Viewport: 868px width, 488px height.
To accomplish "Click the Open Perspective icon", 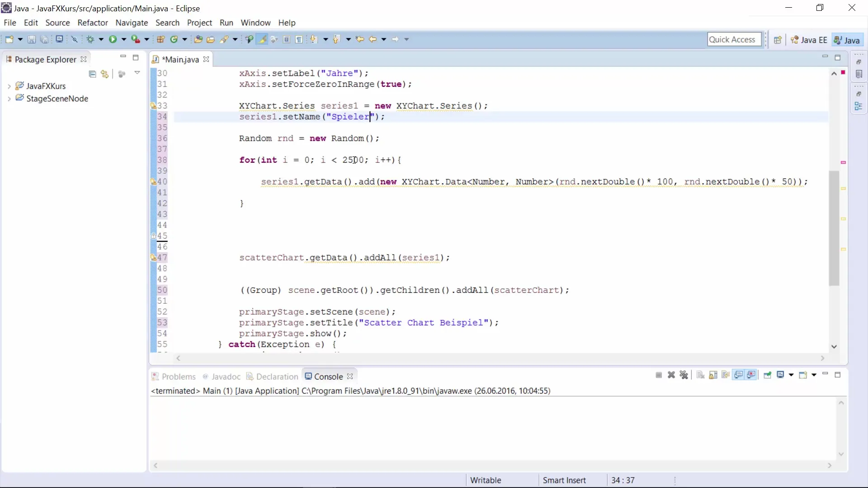I will (778, 40).
